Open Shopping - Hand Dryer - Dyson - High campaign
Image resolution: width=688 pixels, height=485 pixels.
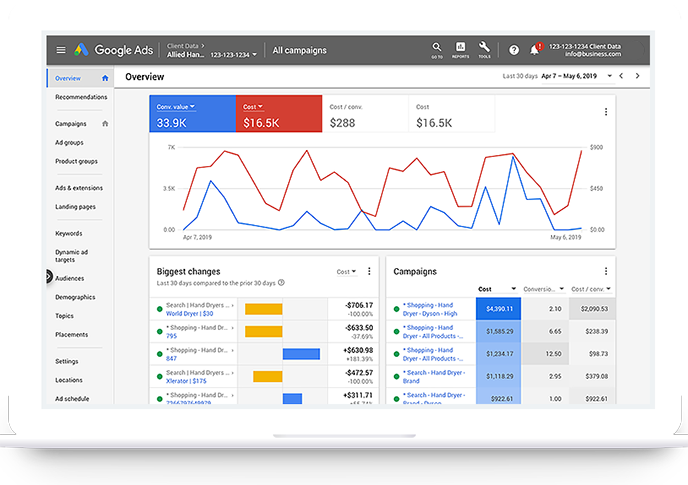click(x=430, y=309)
